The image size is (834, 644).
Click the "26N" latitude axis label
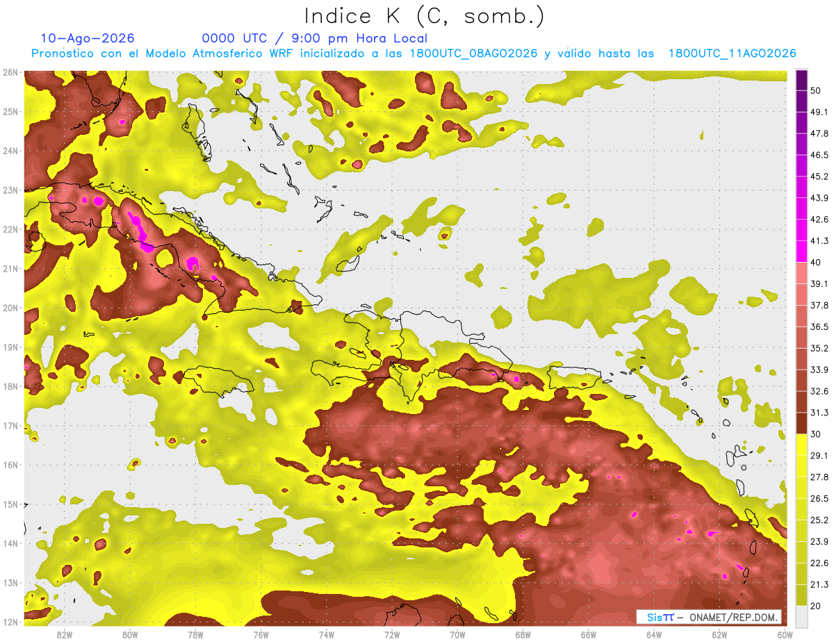[x=10, y=72]
